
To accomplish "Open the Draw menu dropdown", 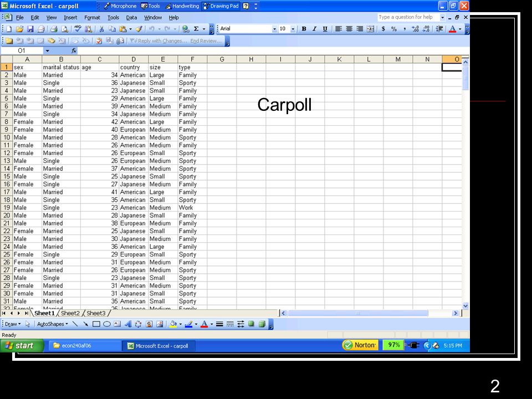I will click(13, 324).
